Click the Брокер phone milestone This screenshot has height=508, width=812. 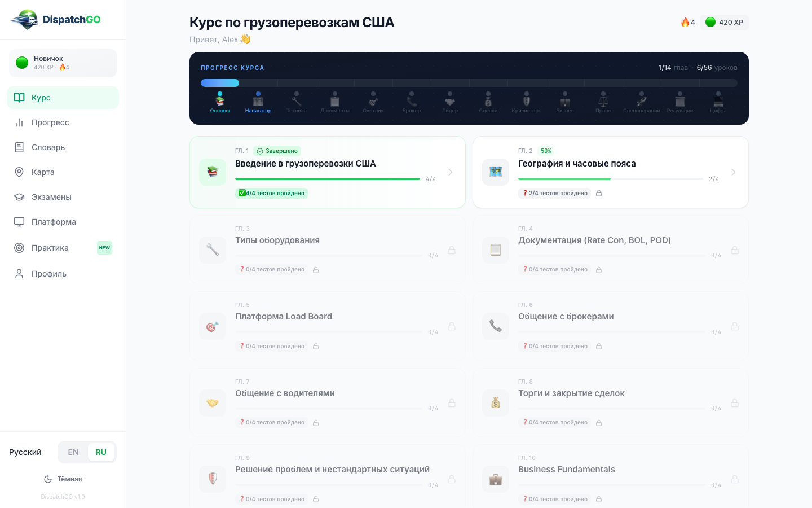(x=412, y=103)
